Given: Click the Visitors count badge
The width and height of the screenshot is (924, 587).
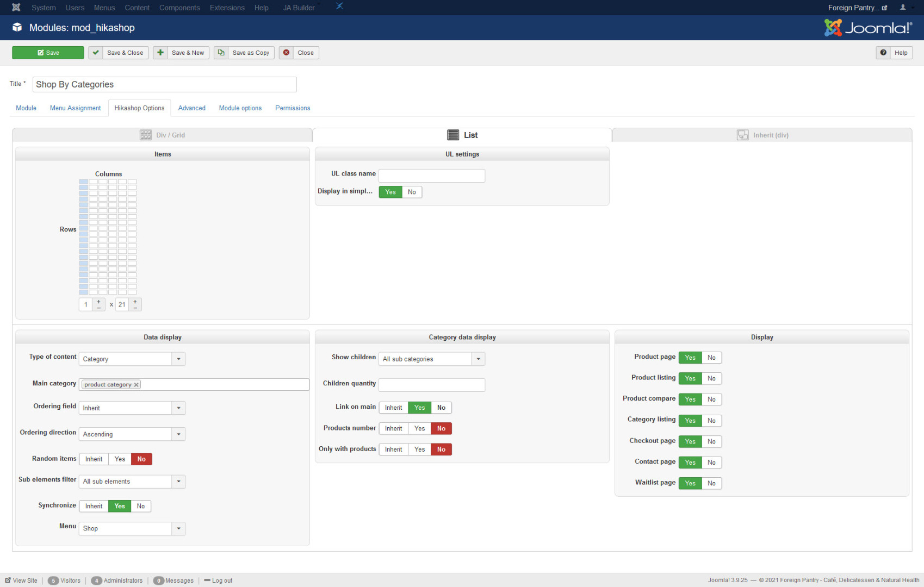Looking at the screenshot, I should point(53,580).
